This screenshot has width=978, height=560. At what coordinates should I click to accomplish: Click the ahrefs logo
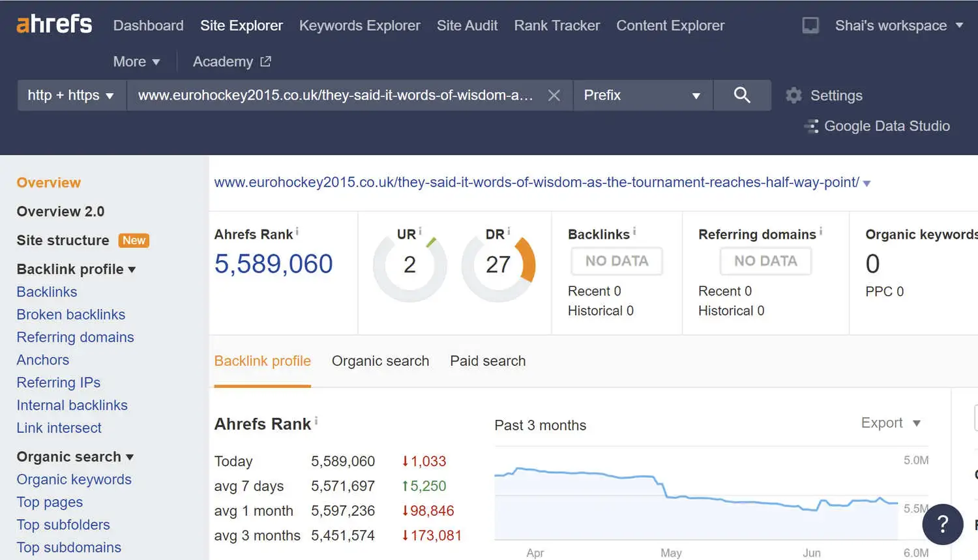pyautogui.click(x=54, y=24)
